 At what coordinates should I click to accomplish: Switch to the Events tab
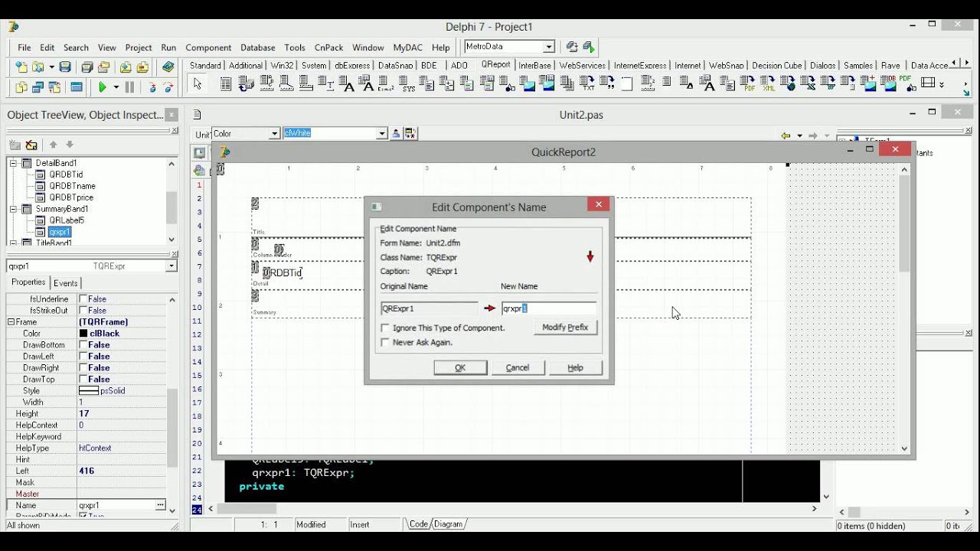pos(65,283)
